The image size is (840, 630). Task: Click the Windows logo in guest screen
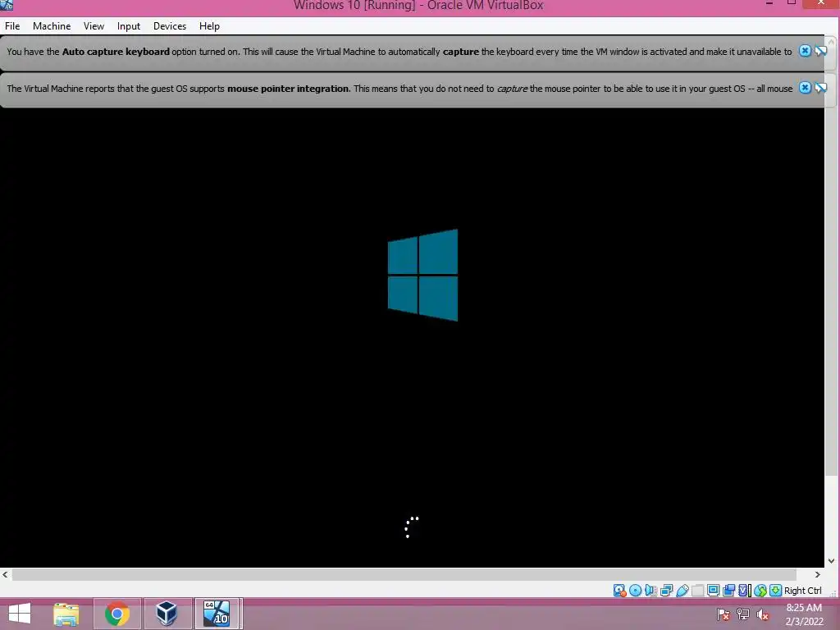(x=422, y=276)
